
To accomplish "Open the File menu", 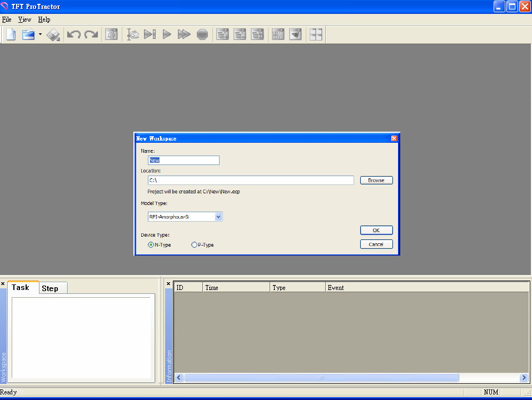I will point(7,19).
